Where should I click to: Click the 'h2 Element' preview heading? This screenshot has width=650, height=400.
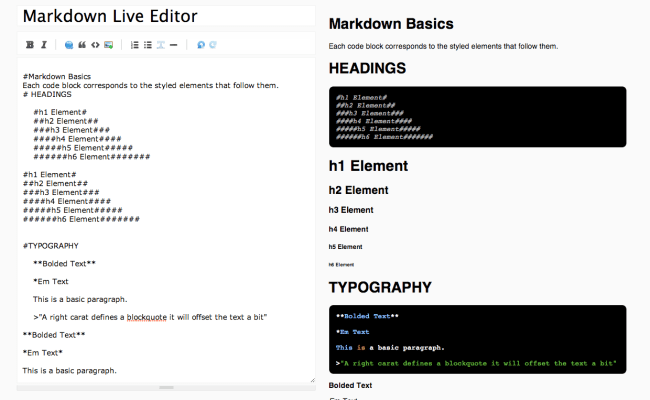(359, 190)
